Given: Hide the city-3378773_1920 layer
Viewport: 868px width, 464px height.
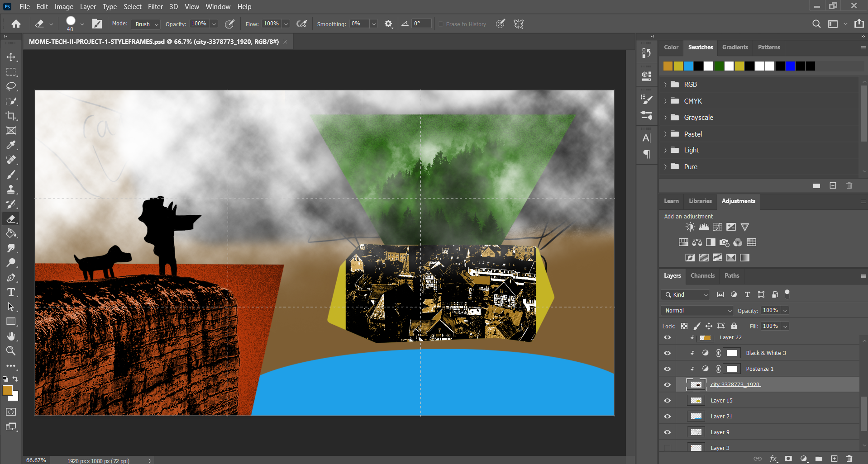Looking at the screenshot, I should coord(667,385).
